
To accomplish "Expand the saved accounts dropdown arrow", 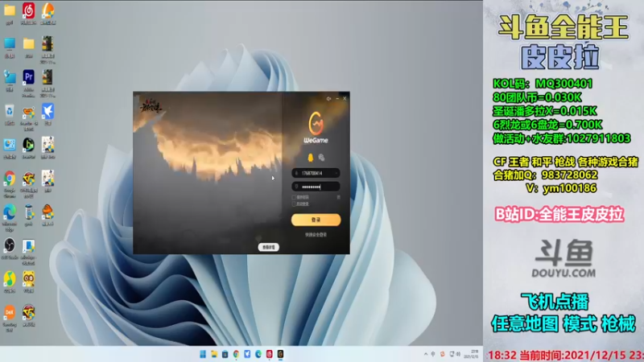I will coord(336,173).
